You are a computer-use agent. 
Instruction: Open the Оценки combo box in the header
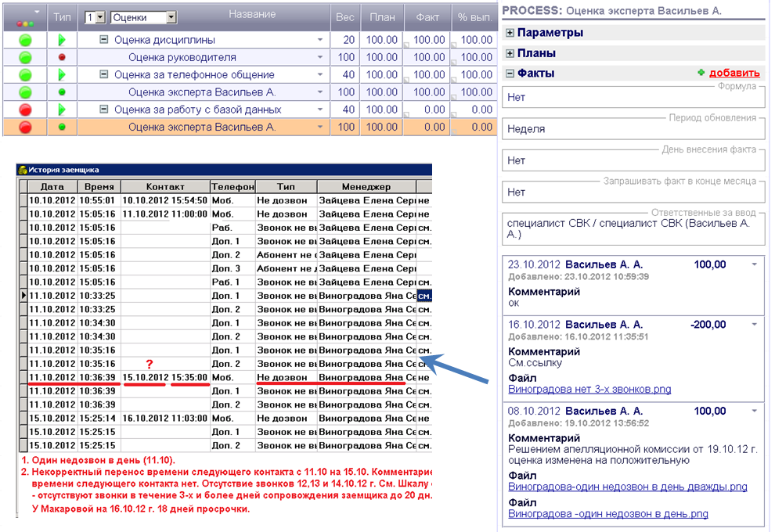171,17
